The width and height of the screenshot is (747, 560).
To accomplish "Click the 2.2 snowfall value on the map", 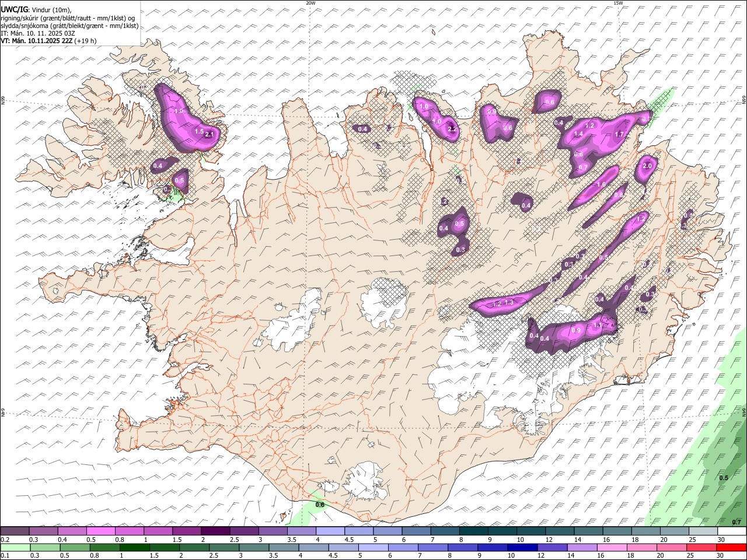I will pos(452,129).
